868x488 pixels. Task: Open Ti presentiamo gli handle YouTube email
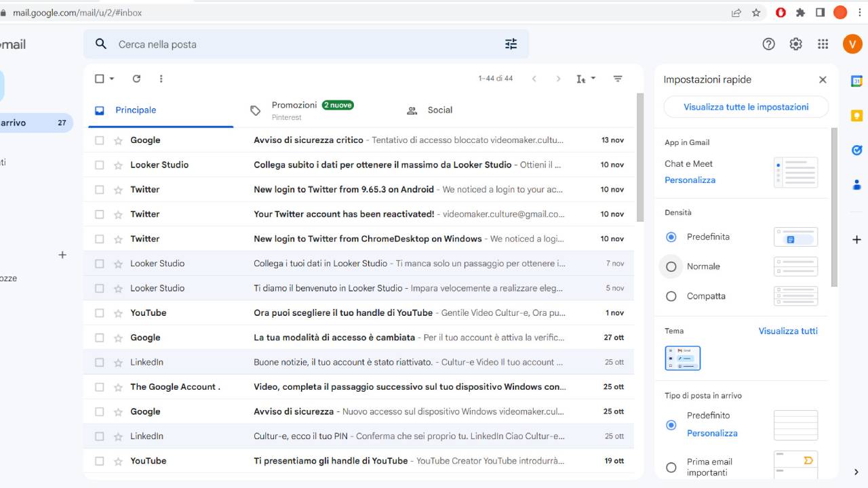(x=359, y=461)
